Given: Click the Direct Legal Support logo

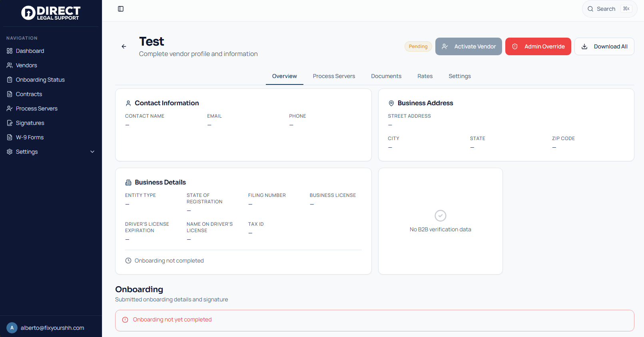Looking at the screenshot, I should pos(51,13).
